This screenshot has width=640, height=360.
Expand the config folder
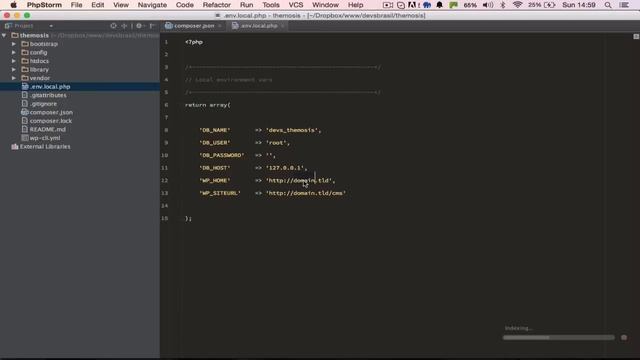14,53
